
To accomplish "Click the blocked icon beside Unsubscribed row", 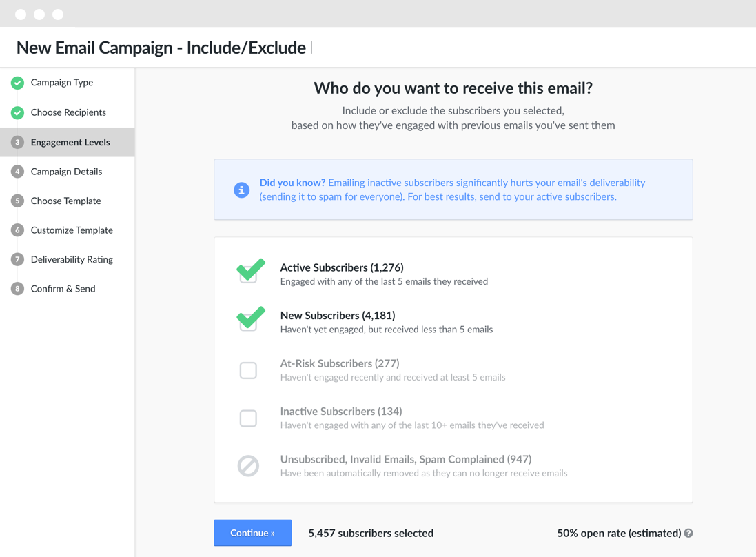I will [248, 466].
